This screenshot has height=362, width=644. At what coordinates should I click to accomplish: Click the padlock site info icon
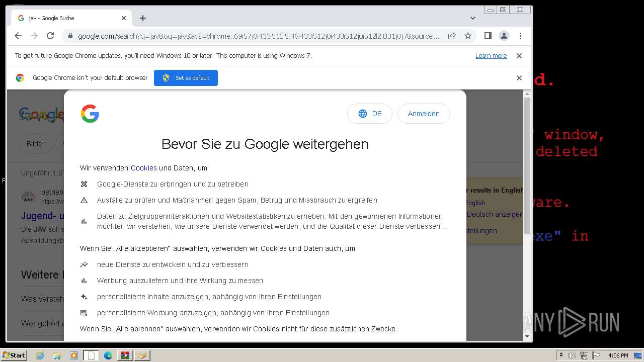click(x=70, y=36)
